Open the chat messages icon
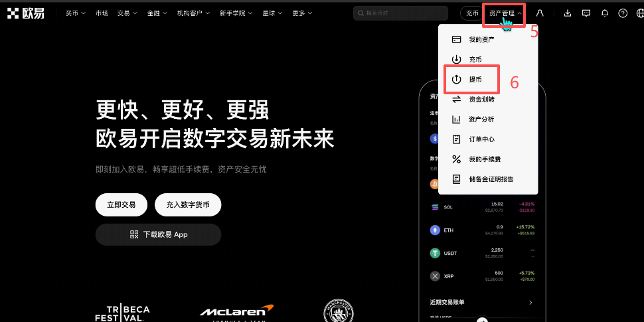This screenshot has width=644, height=322. pos(586,13)
